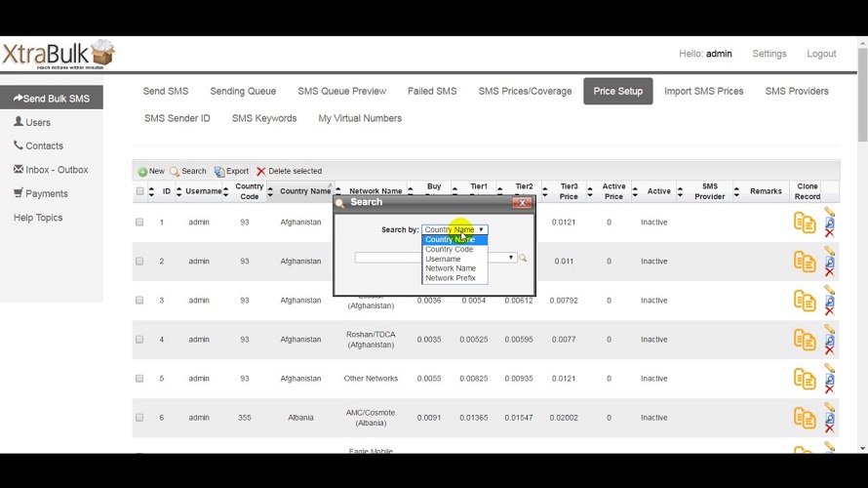Screen dimensions: 868x488
Task: Delete the Roshan/TDCA row with red X
Action: tap(829, 350)
